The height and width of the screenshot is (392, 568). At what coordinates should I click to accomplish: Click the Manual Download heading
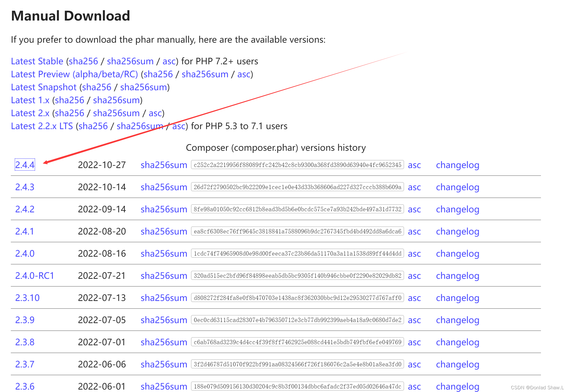(x=71, y=16)
